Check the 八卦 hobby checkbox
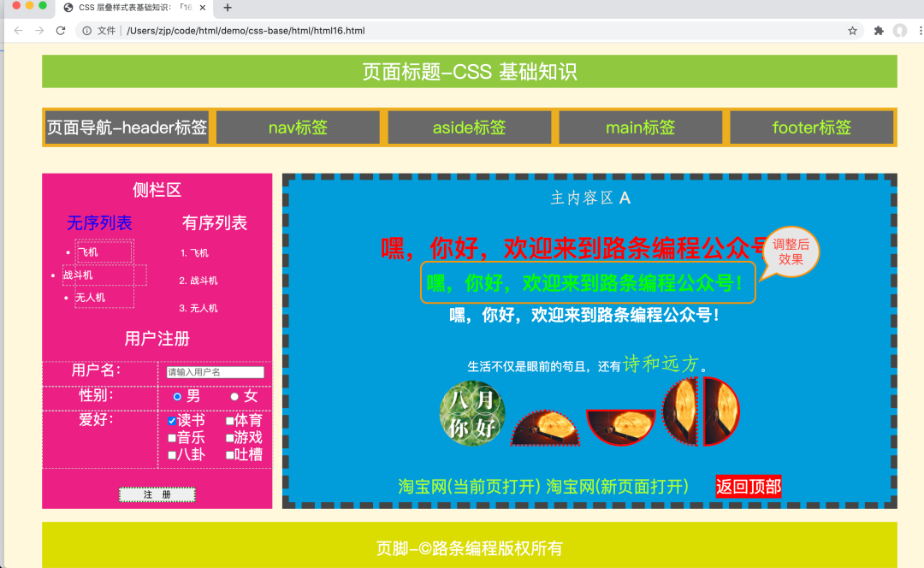Screen dimensions: 924x568 (172, 455)
